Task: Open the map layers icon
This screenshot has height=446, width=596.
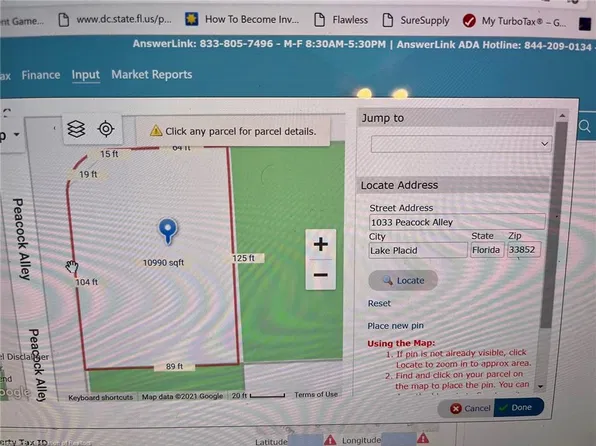Action: (x=76, y=129)
